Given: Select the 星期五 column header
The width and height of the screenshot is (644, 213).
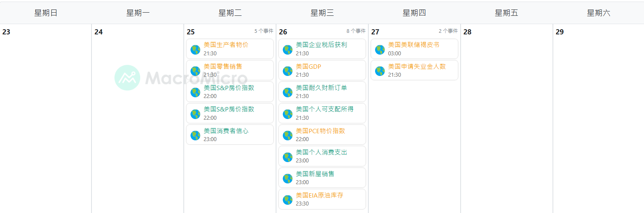Looking at the screenshot, I should click(x=506, y=13).
